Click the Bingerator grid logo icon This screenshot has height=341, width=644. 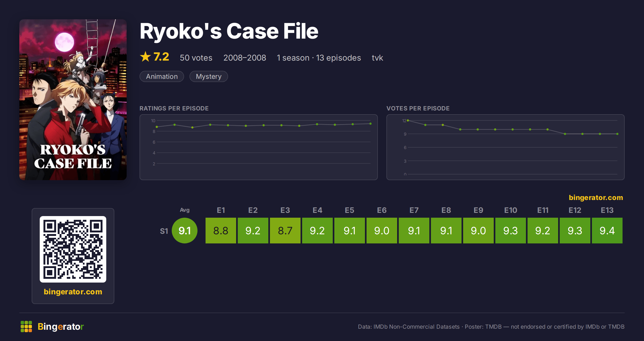[26, 327]
